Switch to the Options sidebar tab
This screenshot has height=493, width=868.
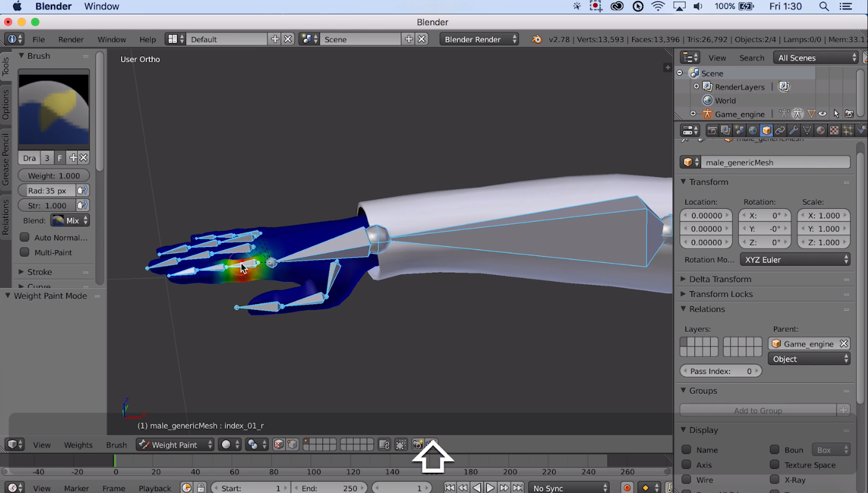click(5, 105)
